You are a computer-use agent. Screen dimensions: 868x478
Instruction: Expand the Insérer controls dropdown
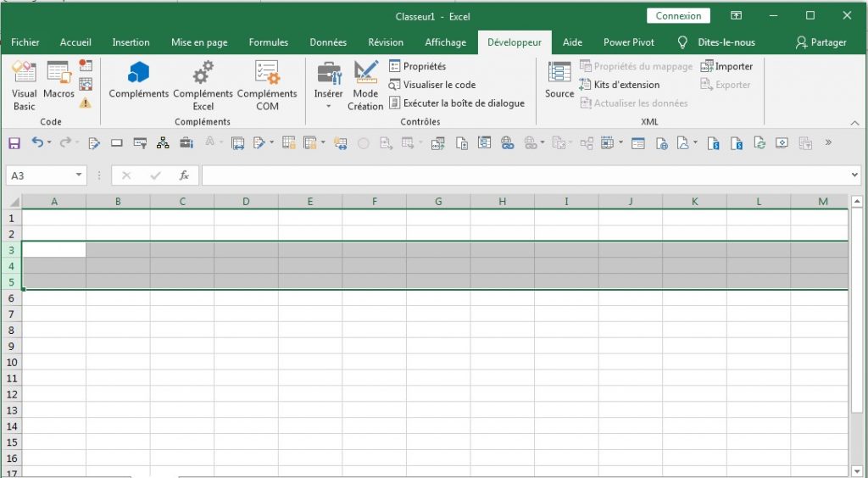[328, 106]
